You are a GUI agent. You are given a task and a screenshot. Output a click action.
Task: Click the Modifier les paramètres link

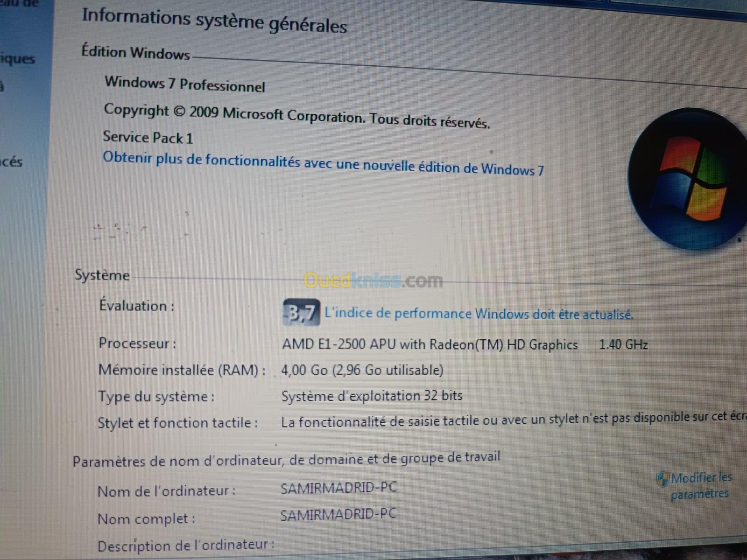pyautogui.click(x=701, y=485)
